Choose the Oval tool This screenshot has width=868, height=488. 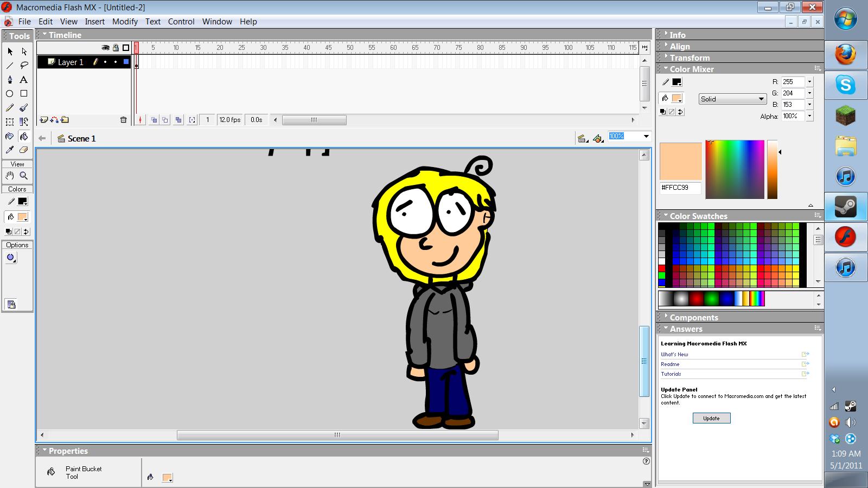click(10, 93)
